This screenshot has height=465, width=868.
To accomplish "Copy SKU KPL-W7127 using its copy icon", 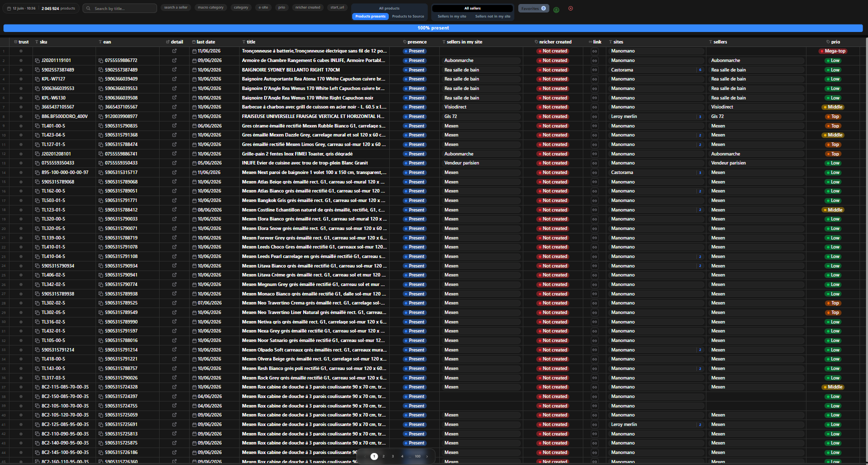I will pyautogui.click(x=38, y=79).
